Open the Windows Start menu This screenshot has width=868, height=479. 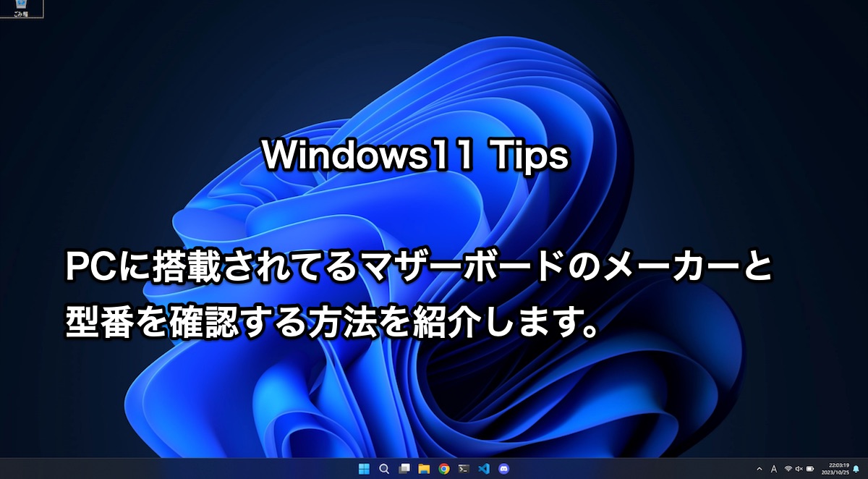[x=364, y=468]
